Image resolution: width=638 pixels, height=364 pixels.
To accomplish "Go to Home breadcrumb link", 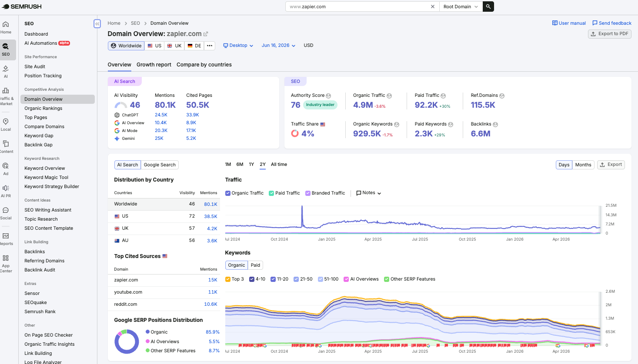I will pyautogui.click(x=114, y=23).
